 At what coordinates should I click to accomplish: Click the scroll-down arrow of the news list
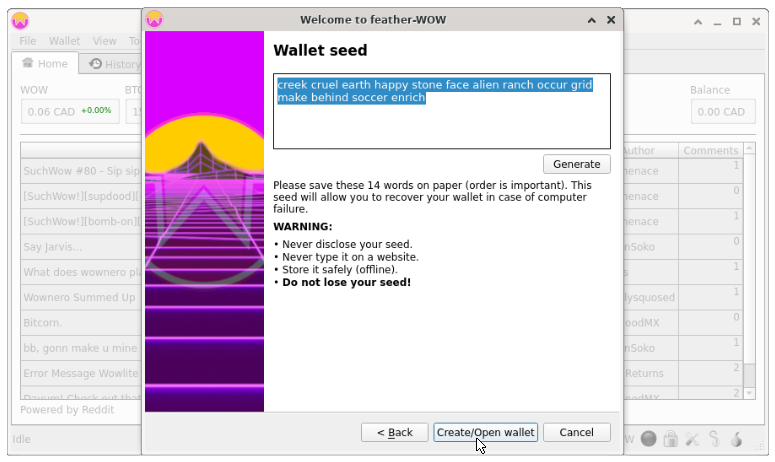749,393
